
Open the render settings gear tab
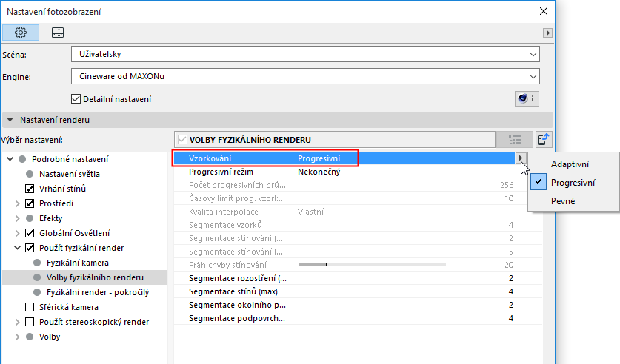[x=21, y=33]
